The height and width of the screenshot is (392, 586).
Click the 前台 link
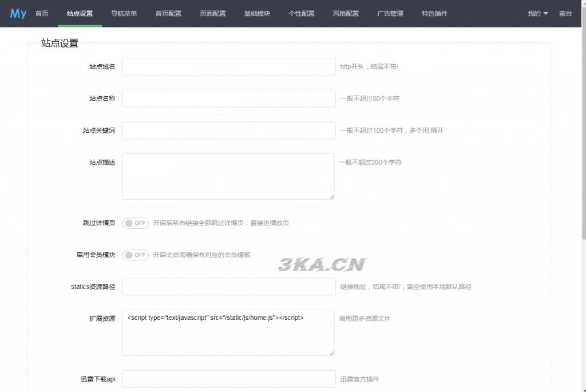(565, 13)
